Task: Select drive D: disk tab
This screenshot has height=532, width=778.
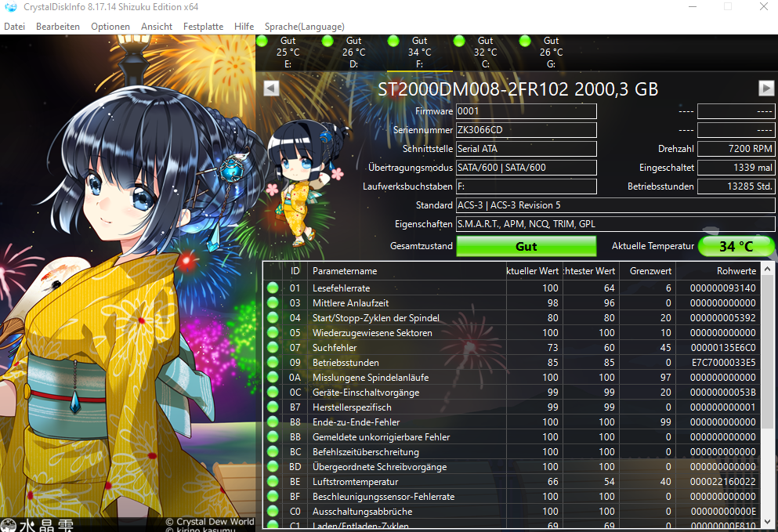Action: (353, 52)
